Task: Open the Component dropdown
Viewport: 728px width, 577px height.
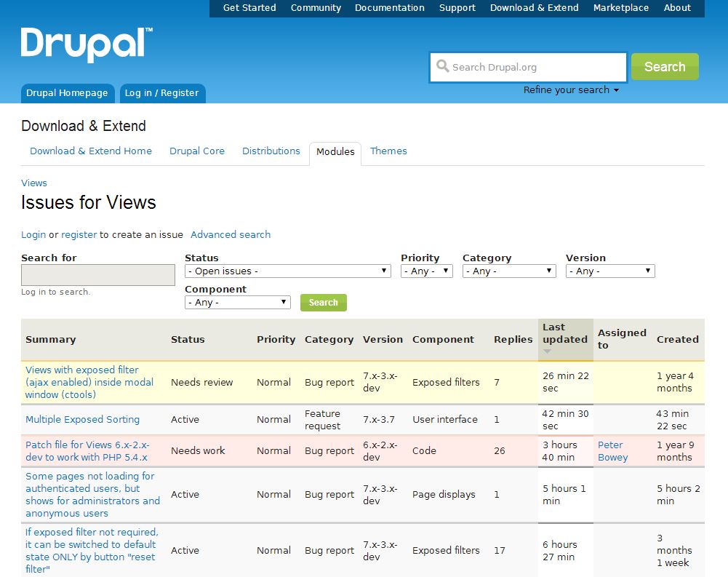Action: click(x=237, y=303)
